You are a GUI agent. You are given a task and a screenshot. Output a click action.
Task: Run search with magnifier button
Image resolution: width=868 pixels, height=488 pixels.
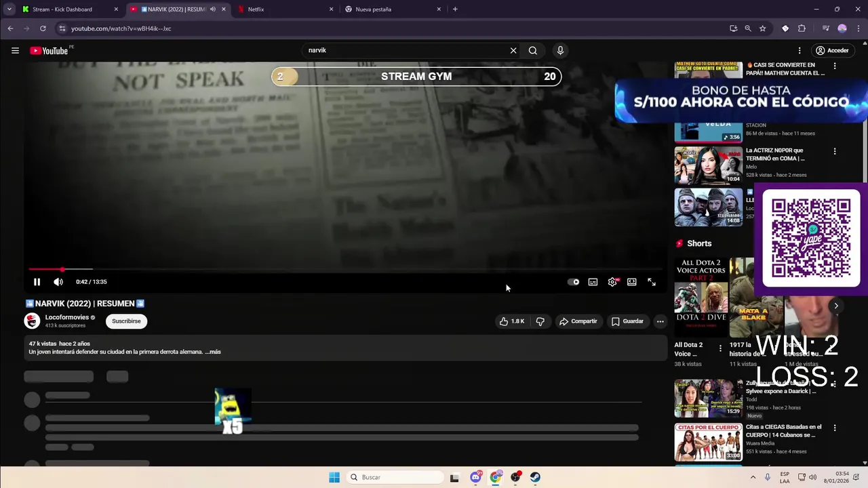533,50
